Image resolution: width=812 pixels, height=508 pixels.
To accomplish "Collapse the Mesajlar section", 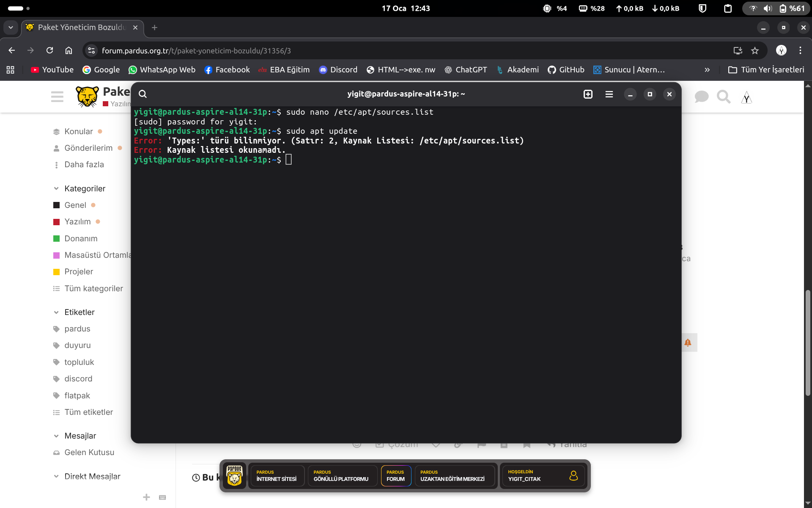I will coord(56,436).
